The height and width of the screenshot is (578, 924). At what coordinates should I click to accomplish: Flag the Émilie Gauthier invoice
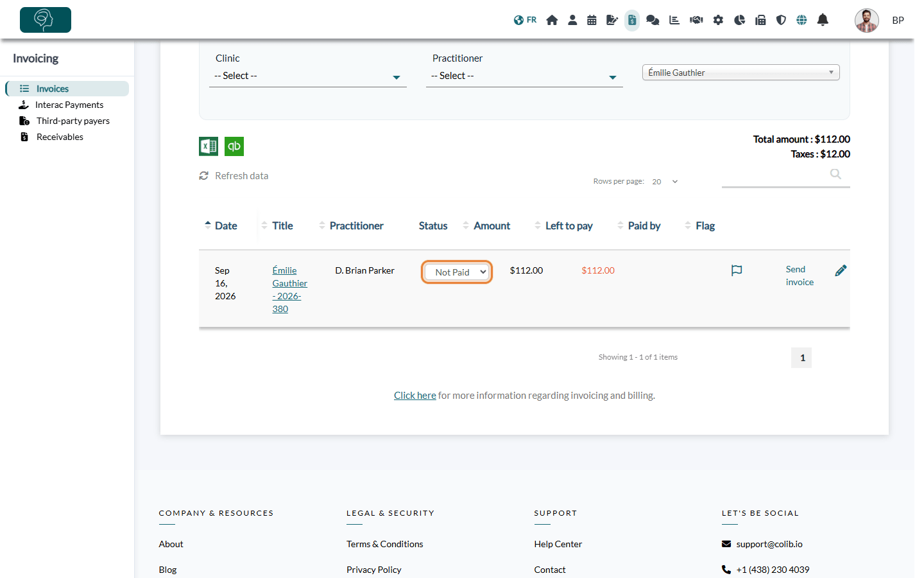tap(737, 270)
